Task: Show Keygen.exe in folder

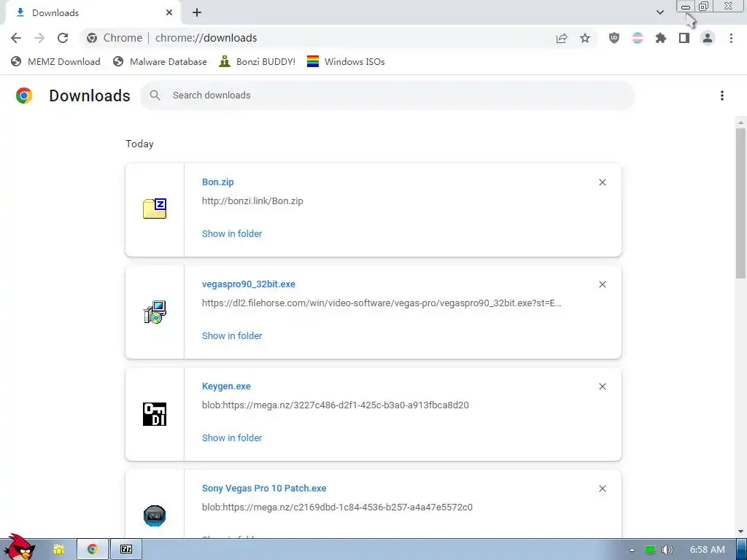Action: [232, 438]
